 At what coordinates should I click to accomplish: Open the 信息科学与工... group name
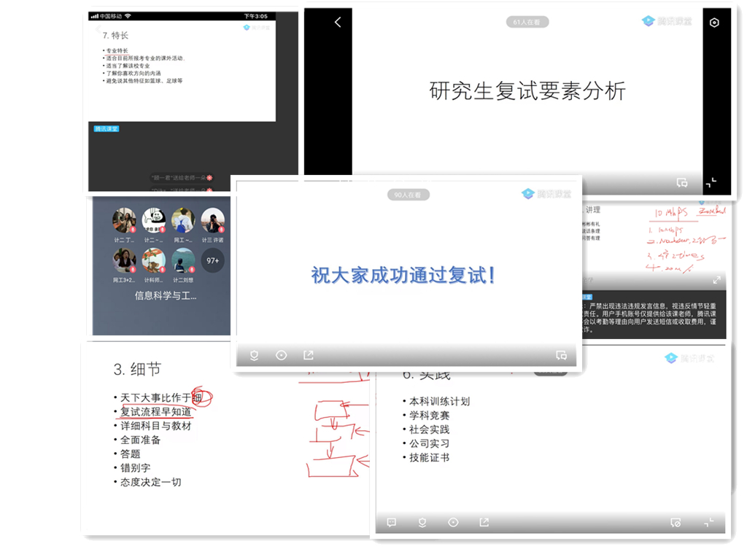pyautogui.click(x=166, y=295)
